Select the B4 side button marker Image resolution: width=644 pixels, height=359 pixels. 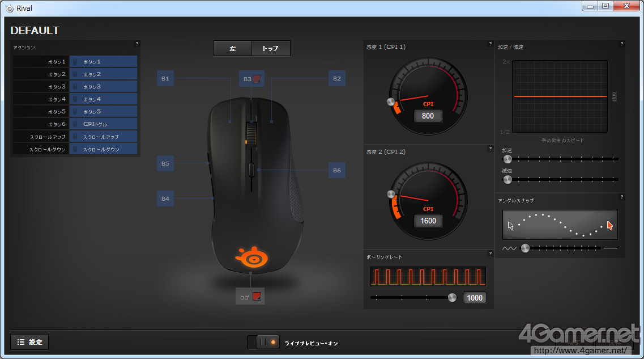point(165,198)
